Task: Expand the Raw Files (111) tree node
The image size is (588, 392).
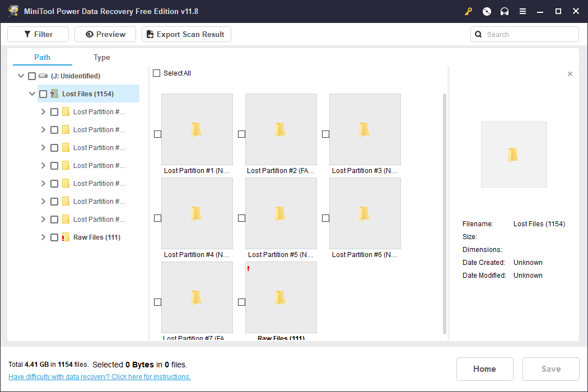Action: coord(43,237)
